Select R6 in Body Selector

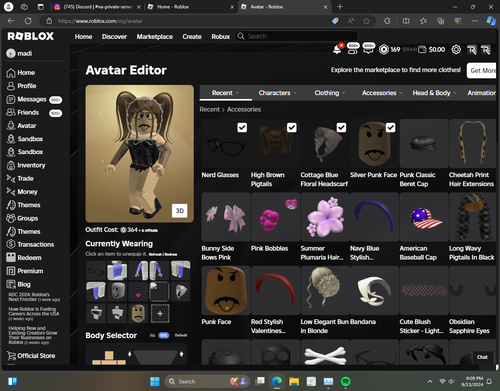point(153,335)
